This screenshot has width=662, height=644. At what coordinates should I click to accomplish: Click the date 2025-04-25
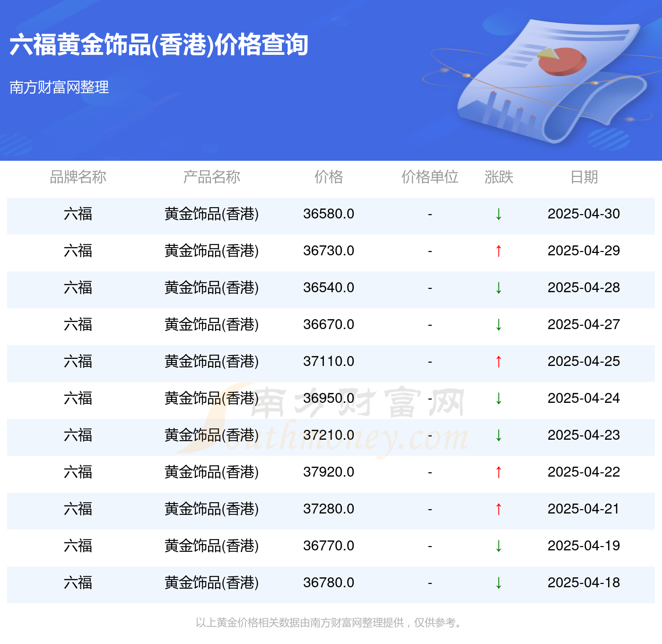pyautogui.click(x=584, y=361)
